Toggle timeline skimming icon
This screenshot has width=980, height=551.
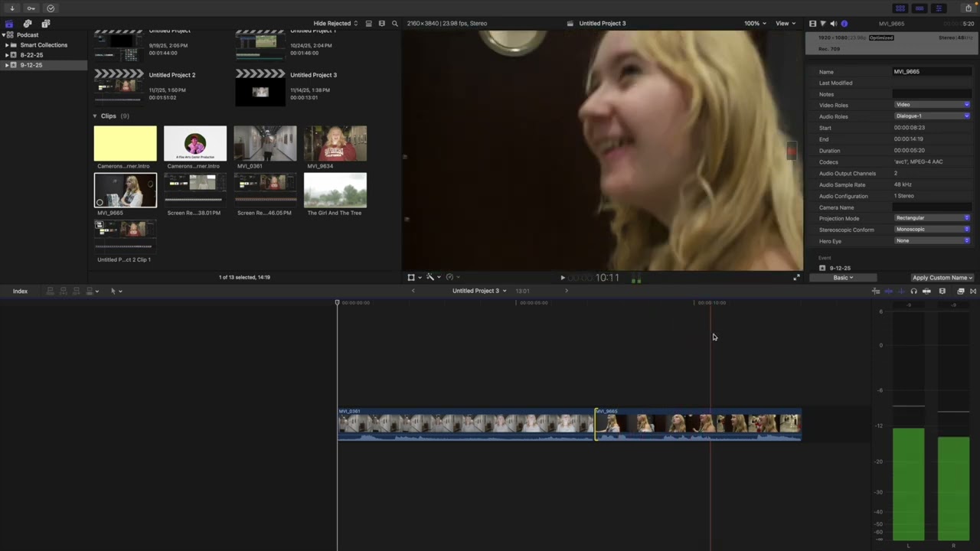pyautogui.click(x=888, y=292)
